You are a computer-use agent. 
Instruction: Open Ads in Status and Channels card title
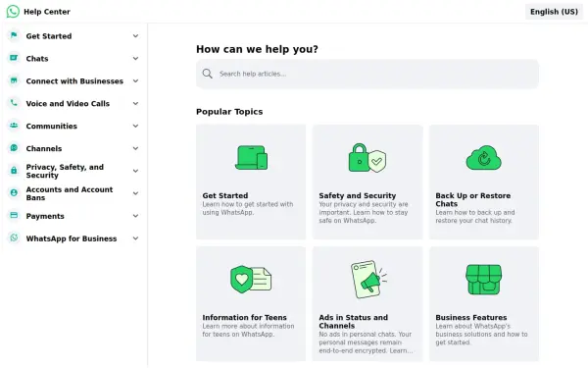pos(353,322)
